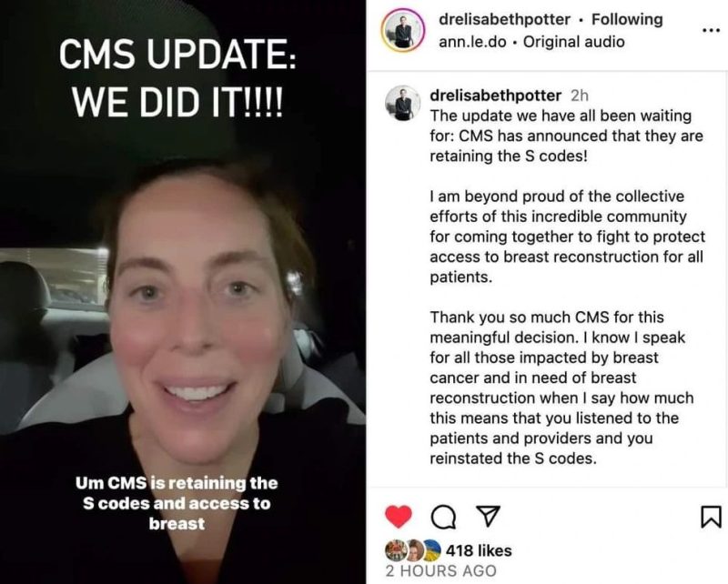Open the ann.le.do audio link
The height and width of the screenshot is (584, 728).
(472, 42)
